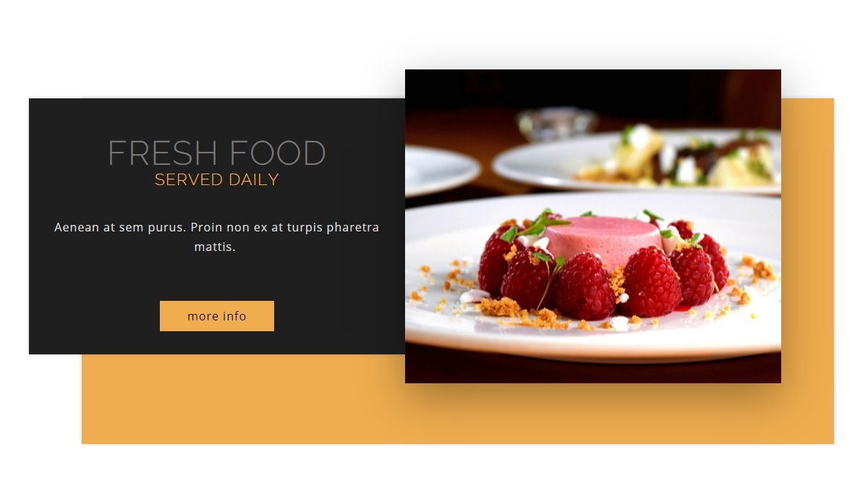Open the raspberry dessert photo
Image resolution: width=868 pixels, height=499 pixels.
click(593, 226)
